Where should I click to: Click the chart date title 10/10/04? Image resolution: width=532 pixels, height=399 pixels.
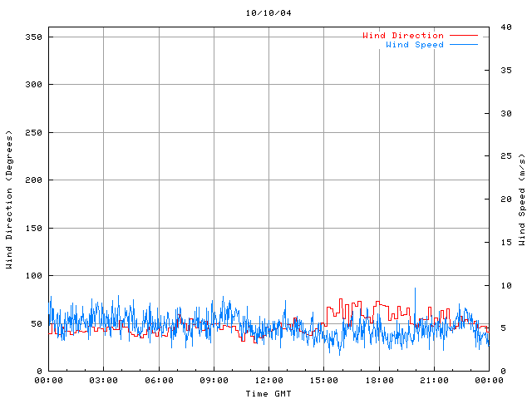(268, 13)
